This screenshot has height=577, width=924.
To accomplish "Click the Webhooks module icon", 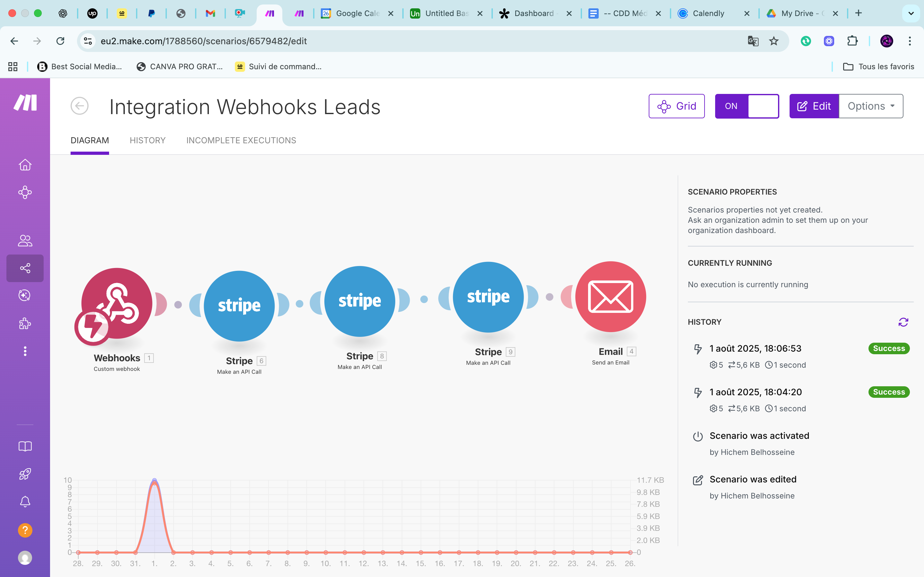I will 116,303.
